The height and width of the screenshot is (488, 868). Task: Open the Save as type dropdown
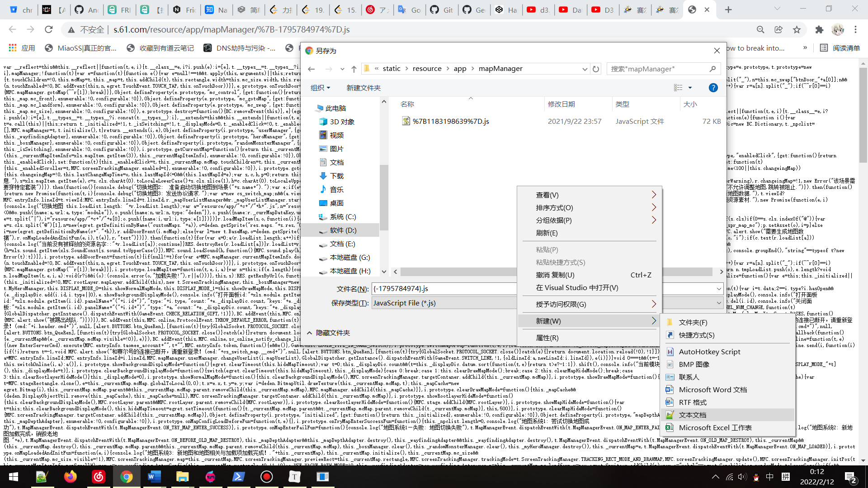[719, 303]
